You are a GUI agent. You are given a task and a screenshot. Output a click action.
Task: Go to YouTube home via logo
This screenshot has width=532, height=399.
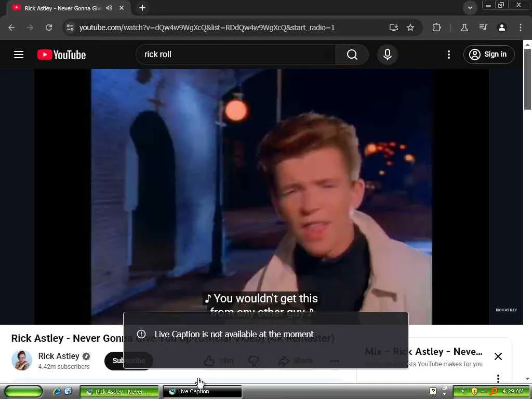(61, 55)
